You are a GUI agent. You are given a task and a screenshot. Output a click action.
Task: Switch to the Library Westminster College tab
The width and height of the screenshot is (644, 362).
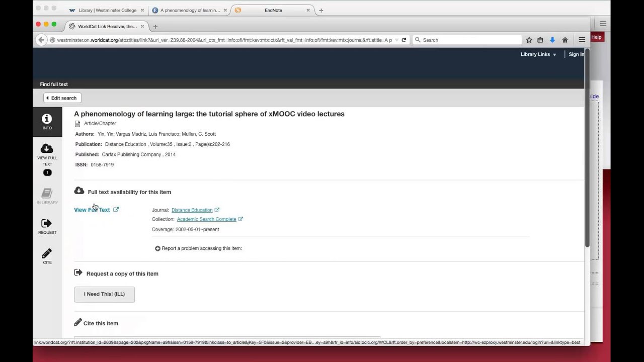coord(107,10)
